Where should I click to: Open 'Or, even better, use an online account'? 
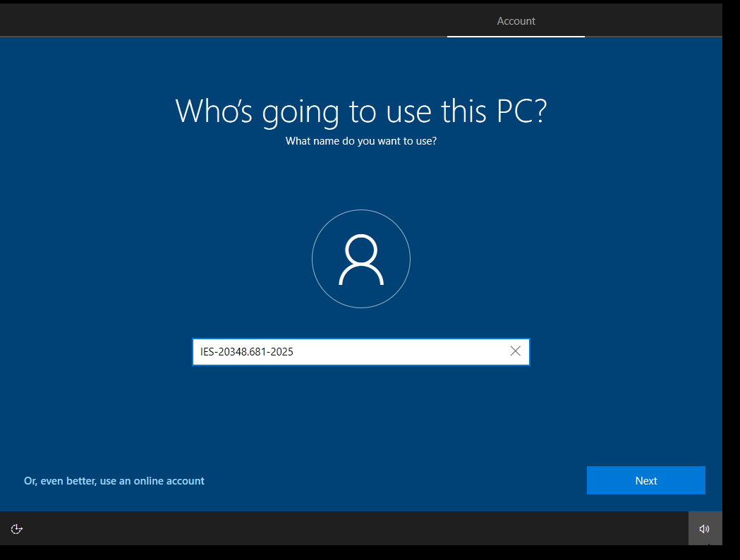point(114,481)
